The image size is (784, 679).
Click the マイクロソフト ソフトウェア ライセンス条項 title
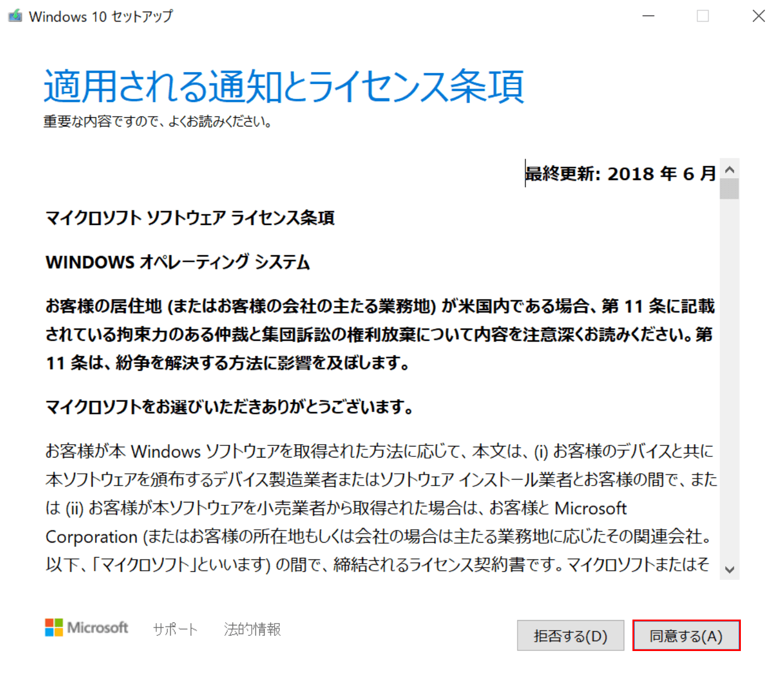190,218
